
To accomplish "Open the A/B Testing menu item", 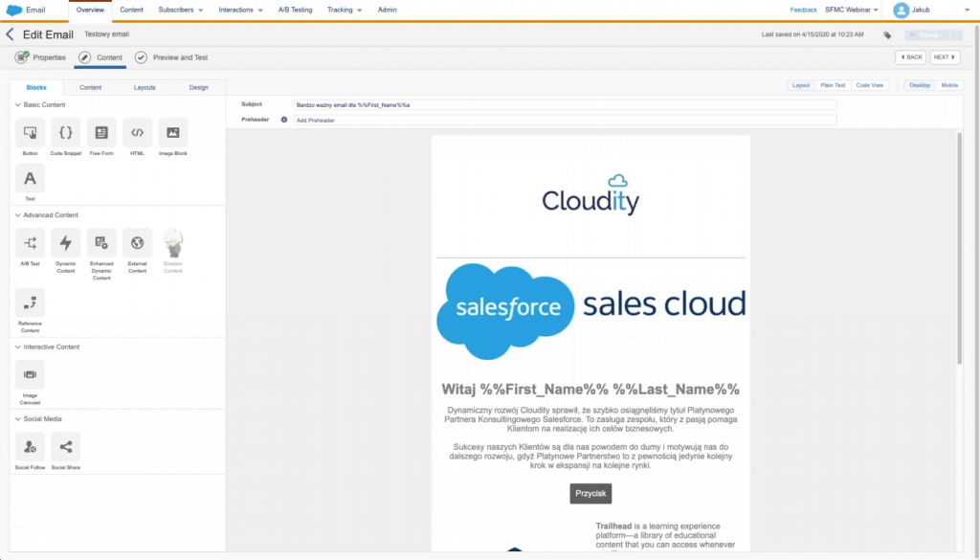I will 295,10.
